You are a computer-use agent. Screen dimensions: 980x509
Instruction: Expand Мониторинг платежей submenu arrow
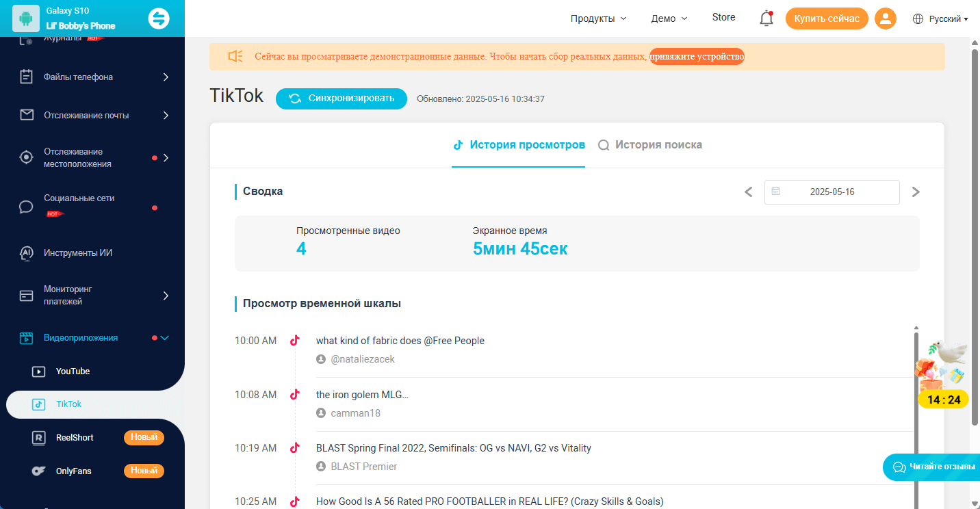[166, 296]
